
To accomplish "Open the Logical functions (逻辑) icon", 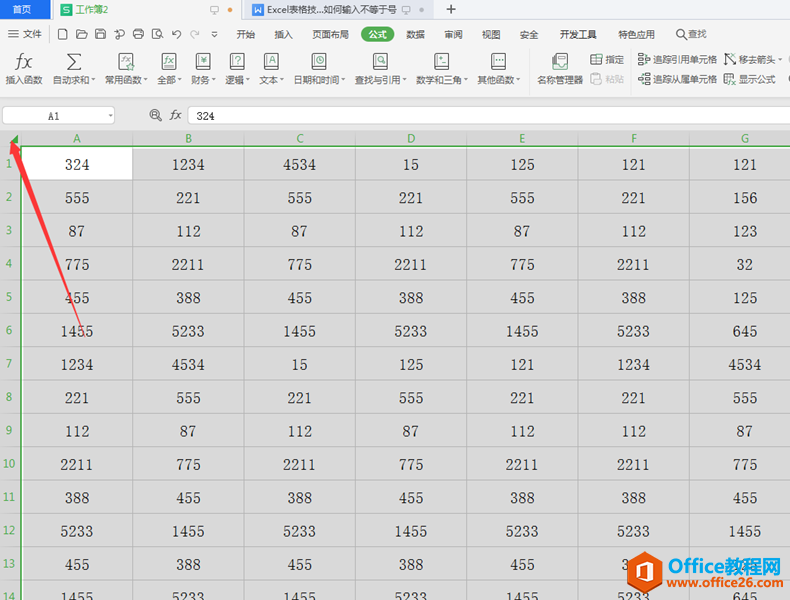I will tap(237, 62).
